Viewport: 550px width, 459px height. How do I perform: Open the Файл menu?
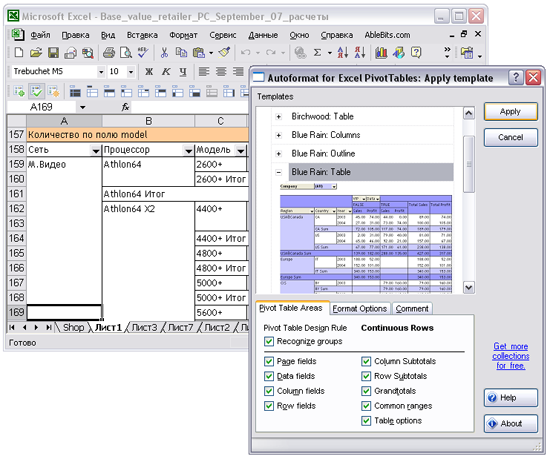tap(40, 35)
